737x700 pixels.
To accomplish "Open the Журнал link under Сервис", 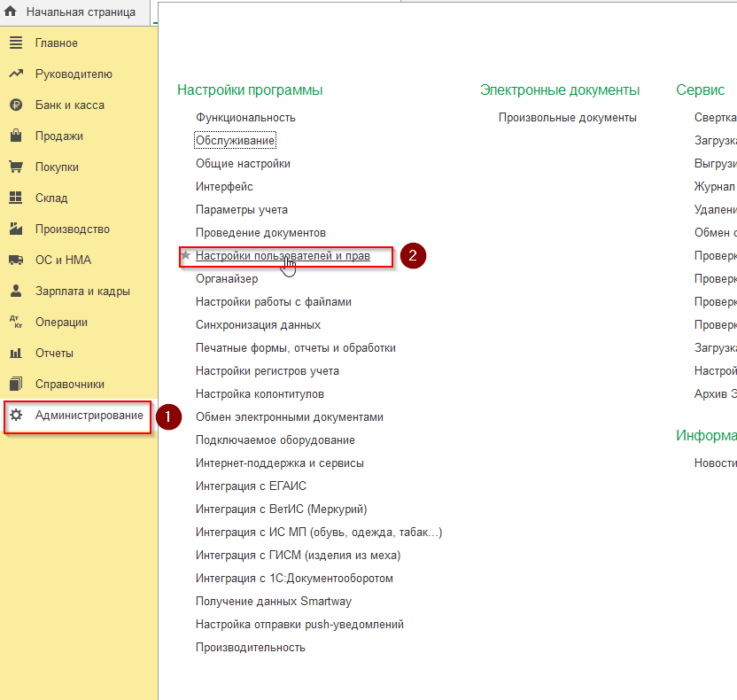I will pos(716,187).
